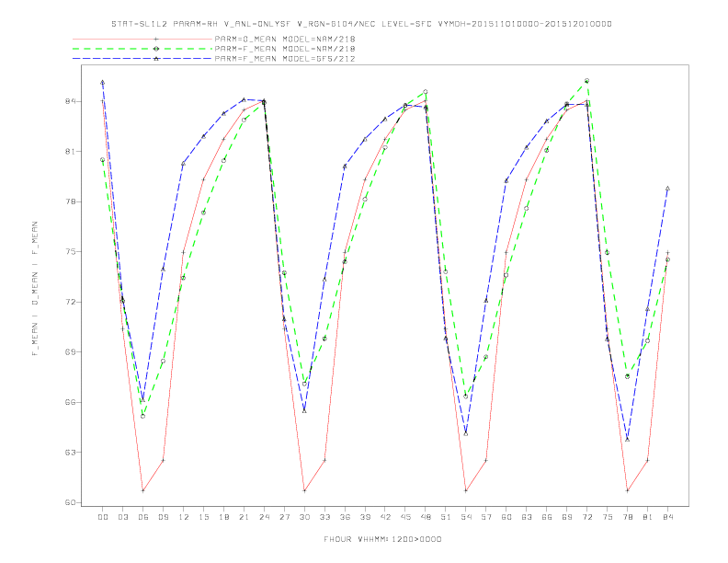
Task: Select legend entry PARM=O_MEAN MODEL=NAM/218
Action: pyautogui.click(x=285, y=39)
